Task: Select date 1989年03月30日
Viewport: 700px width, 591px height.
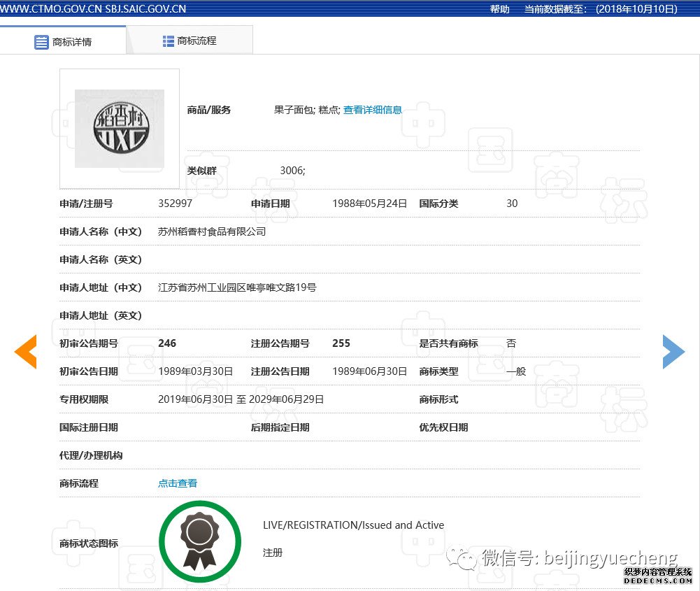Action: click(196, 371)
